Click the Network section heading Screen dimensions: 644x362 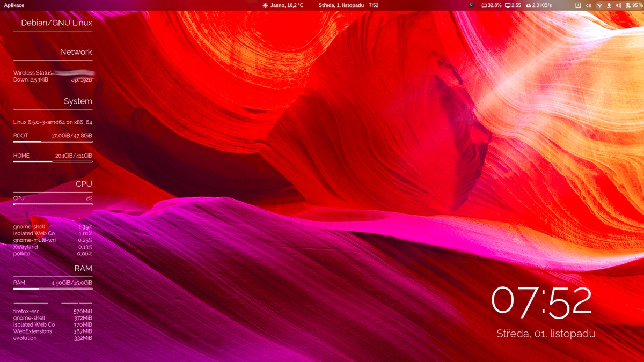(x=76, y=52)
